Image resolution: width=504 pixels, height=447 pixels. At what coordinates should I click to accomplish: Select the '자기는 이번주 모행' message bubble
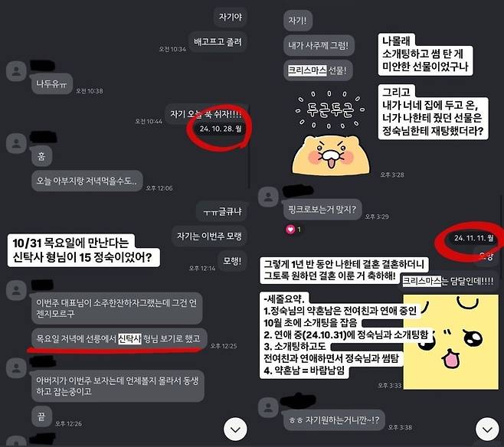[209, 237]
